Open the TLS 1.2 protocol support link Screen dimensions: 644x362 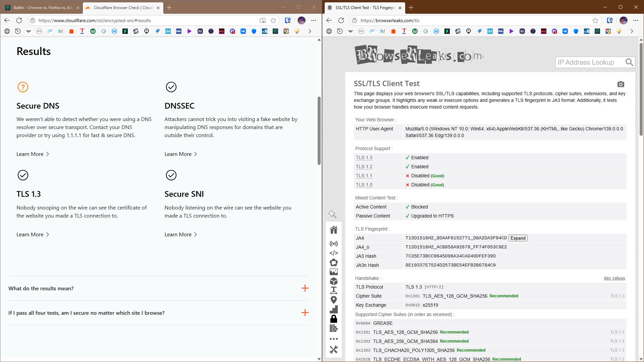tap(364, 167)
